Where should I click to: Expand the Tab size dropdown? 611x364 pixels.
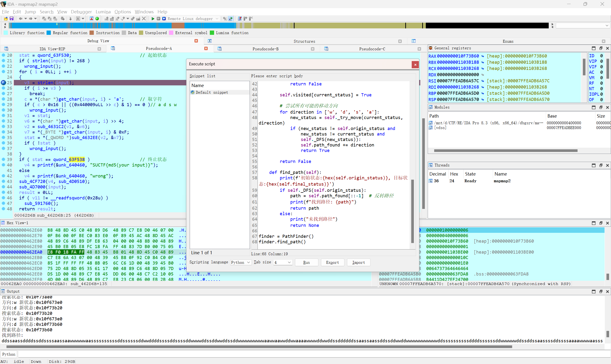283,262
